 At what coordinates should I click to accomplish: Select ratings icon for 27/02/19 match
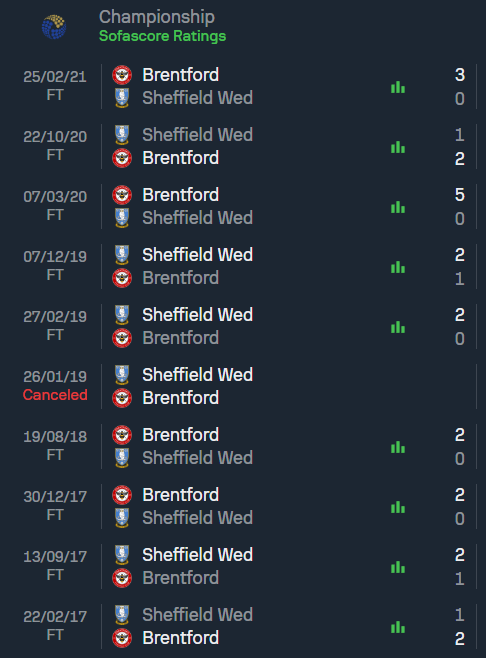pos(398,327)
